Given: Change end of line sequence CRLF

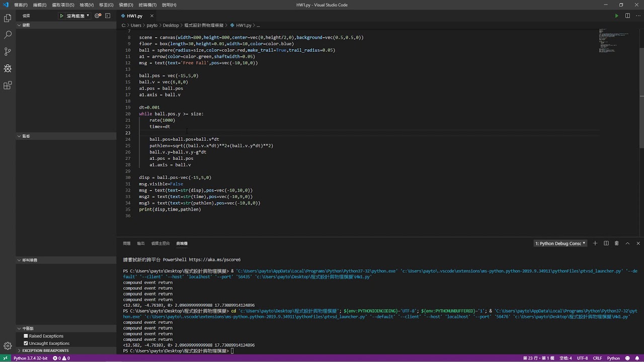Looking at the screenshot, I should pyautogui.click(x=597, y=358).
